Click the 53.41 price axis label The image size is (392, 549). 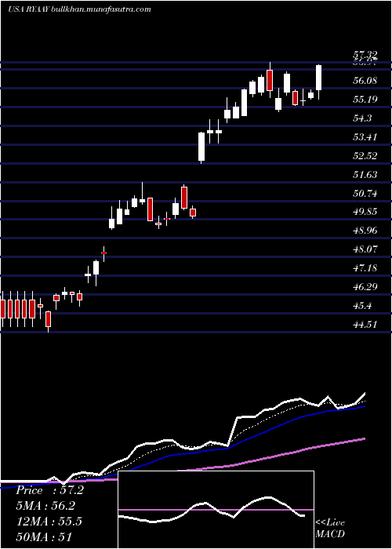pos(365,137)
